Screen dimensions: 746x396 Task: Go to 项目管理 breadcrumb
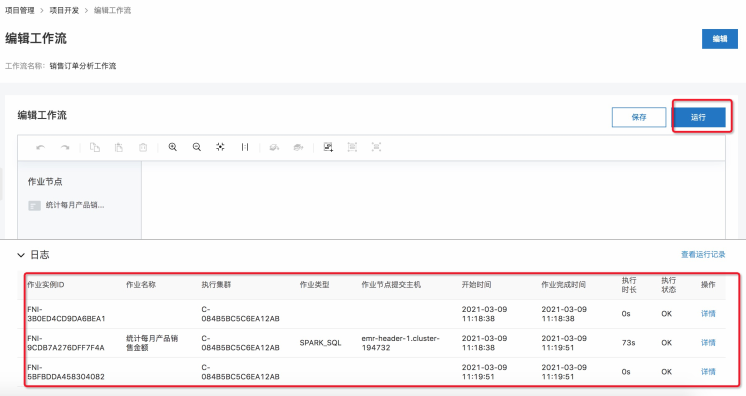point(20,10)
